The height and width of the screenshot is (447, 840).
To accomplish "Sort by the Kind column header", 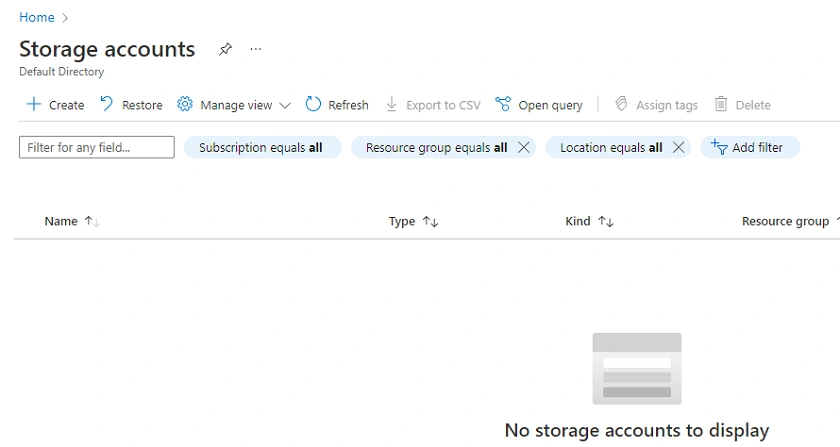I will (578, 221).
